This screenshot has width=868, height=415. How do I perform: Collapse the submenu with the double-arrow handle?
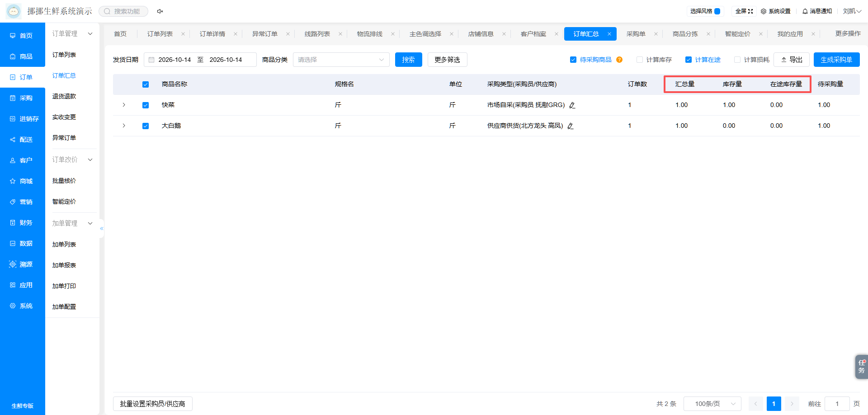102,228
